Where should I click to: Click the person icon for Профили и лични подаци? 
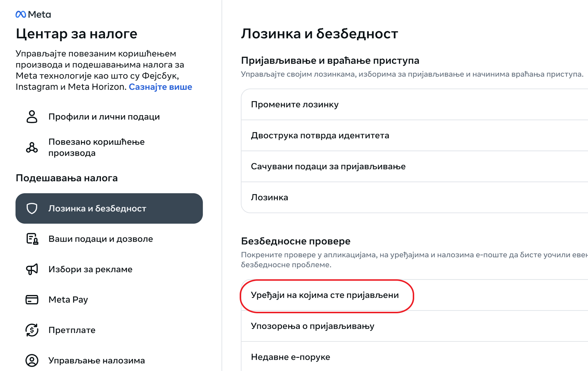tap(32, 117)
